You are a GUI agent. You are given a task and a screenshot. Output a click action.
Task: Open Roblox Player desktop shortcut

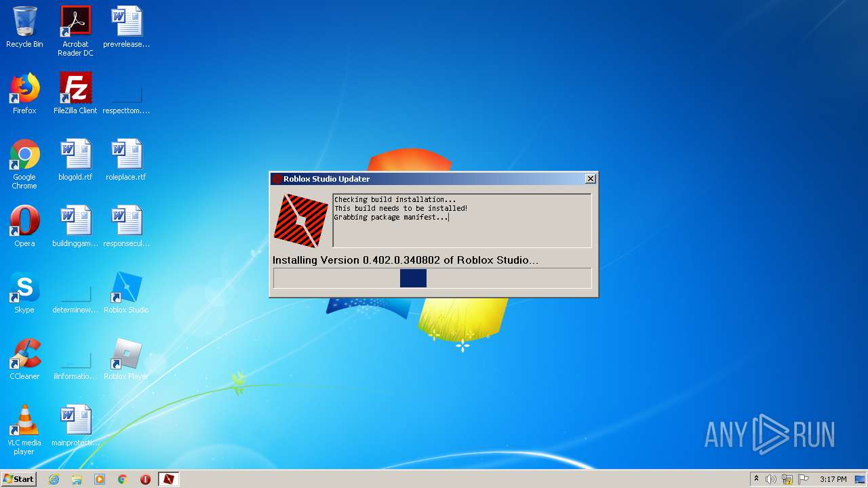126,359
